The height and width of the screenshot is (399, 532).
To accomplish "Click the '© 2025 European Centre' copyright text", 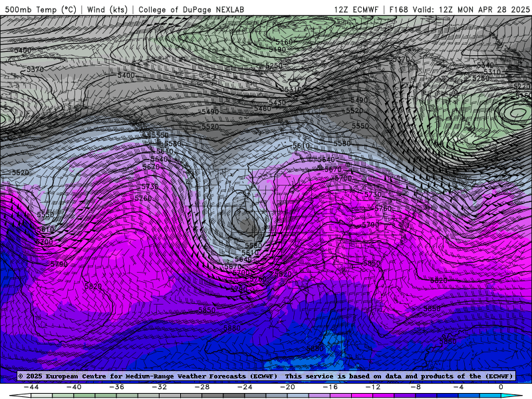I will (x=62, y=376).
